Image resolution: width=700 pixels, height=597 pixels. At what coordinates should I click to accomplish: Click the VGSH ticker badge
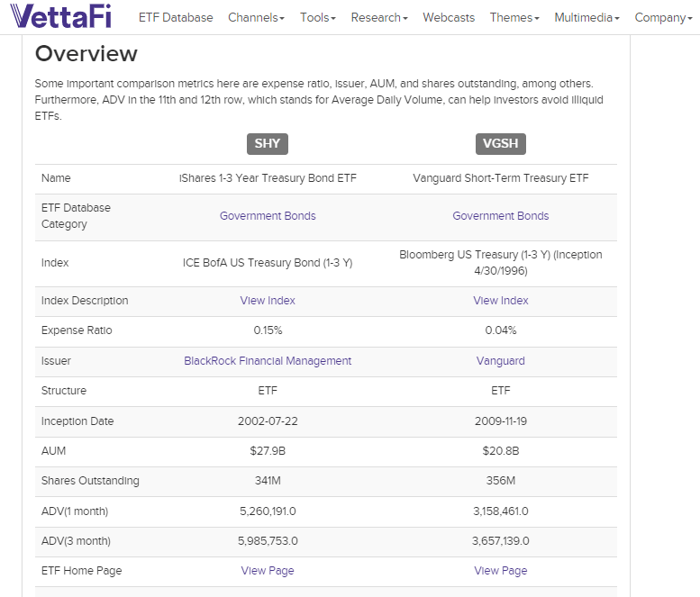coord(500,144)
